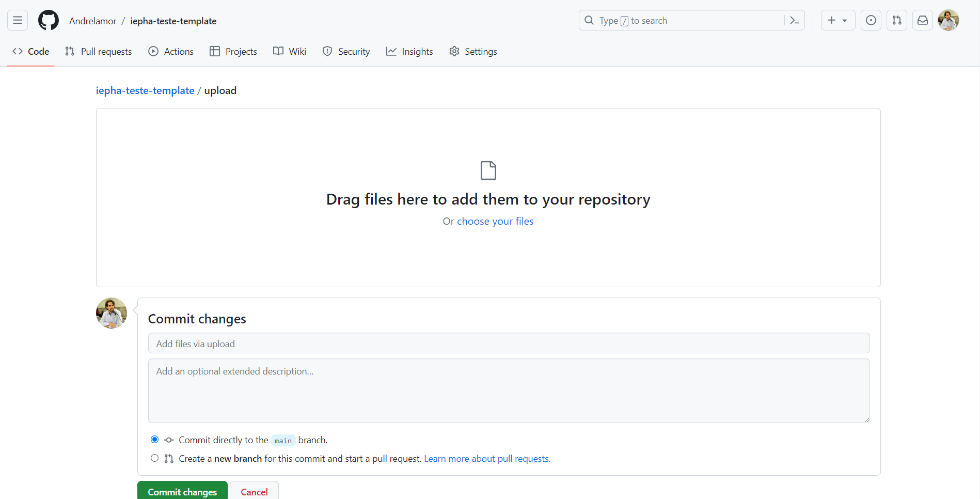The width and height of the screenshot is (980, 499).
Task: Select commit directly to the main branch
Action: (154, 439)
